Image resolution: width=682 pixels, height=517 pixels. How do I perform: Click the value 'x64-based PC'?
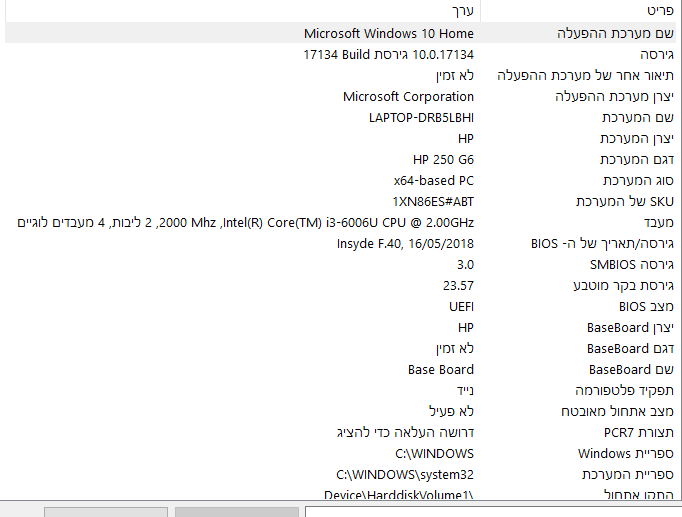(434, 180)
